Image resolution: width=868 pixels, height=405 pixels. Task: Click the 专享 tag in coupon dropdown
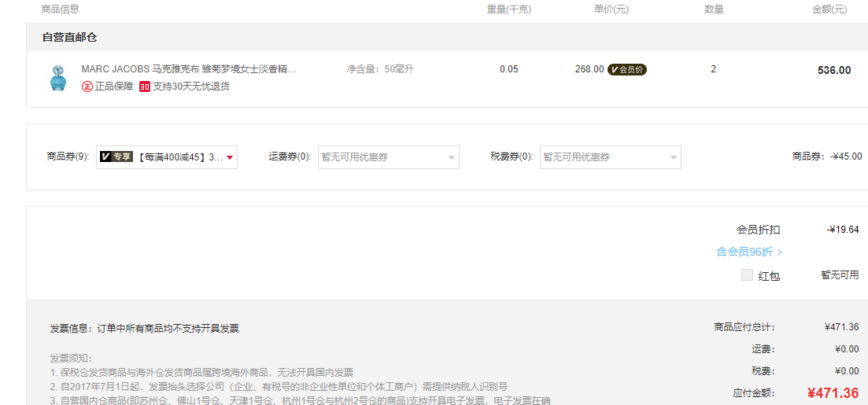(x=116, y=157)
